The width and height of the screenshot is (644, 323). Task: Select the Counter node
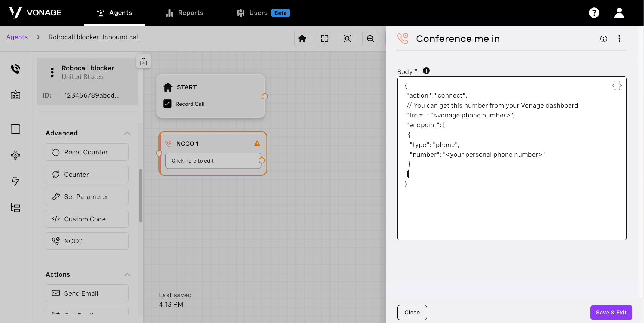coord(86,174)
